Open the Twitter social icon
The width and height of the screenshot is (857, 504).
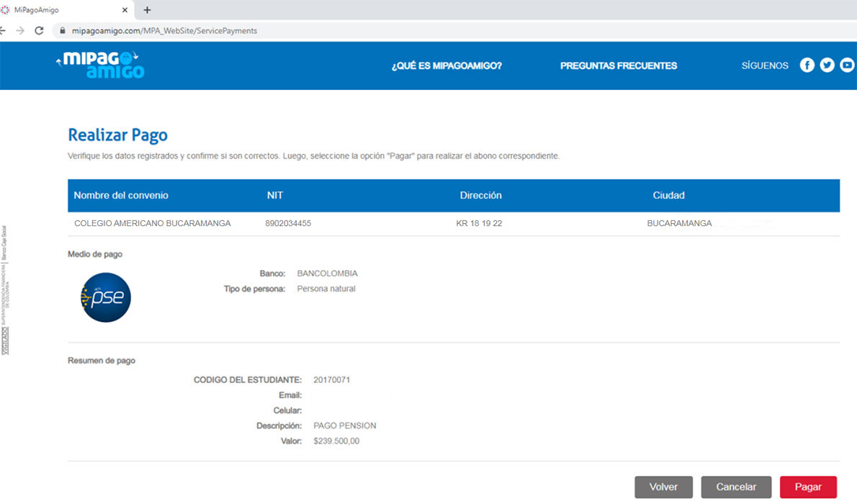point(827,66)
